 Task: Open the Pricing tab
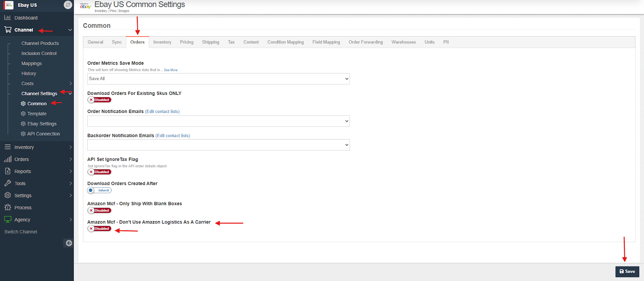click(x=187, y=42)
